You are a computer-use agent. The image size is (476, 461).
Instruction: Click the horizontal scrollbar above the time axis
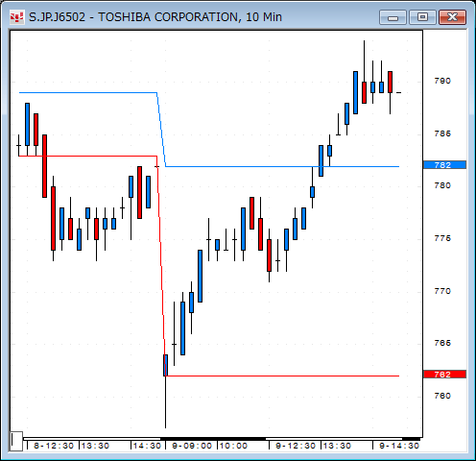pyautogui.click(x=222, y=439)
